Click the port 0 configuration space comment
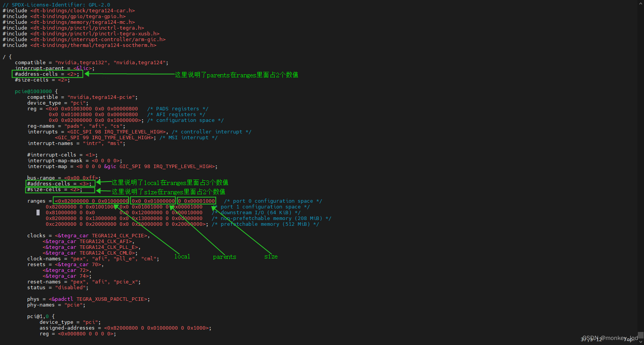644x345 pixels. (x=273, y=201)
